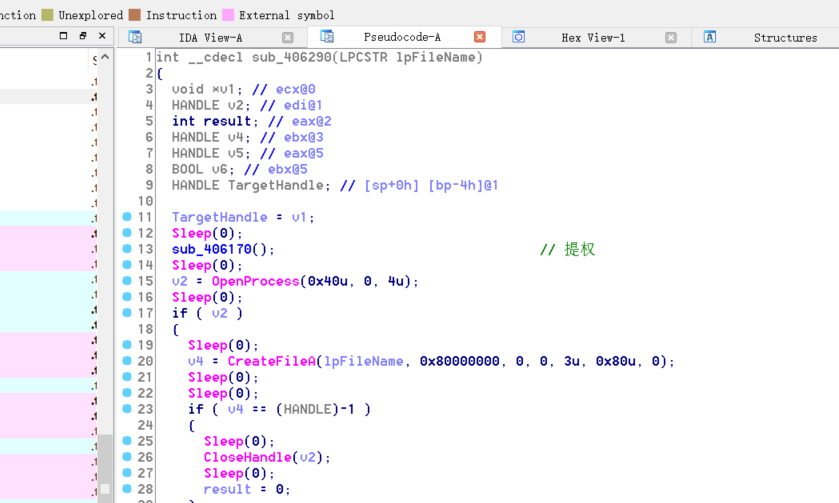Click the External symbol legend swatch

point(228,15)
